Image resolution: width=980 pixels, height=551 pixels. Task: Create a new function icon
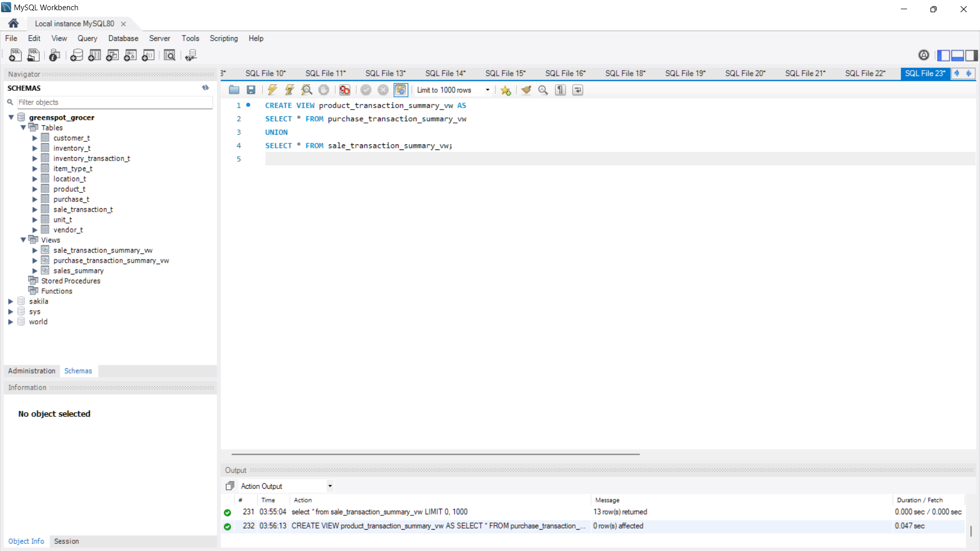tap(148, 55)
